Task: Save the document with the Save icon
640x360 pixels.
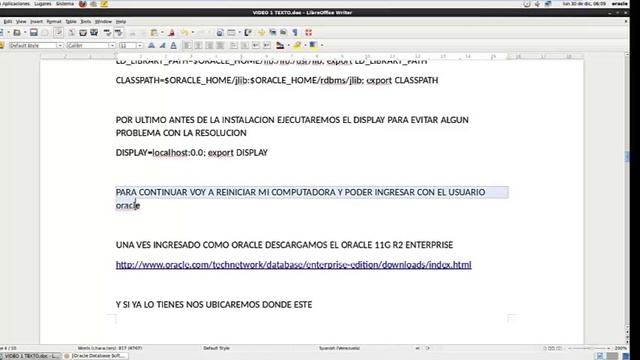Action: pyautogui.click(x=33, y=33)
